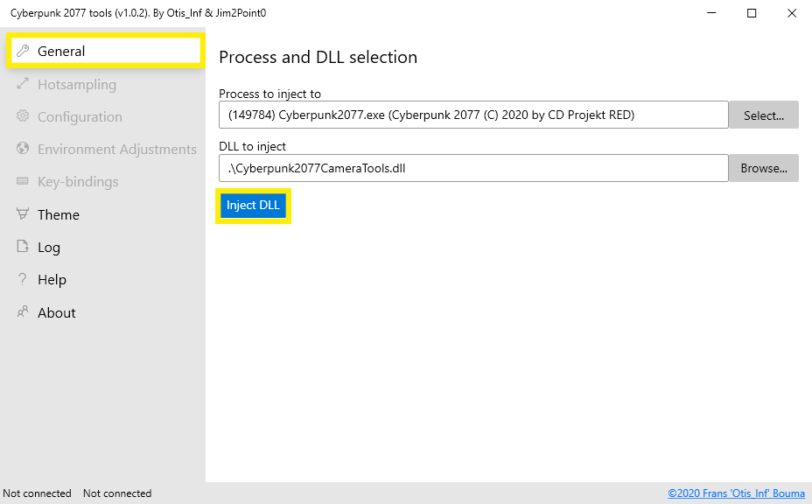Click the 'DLL to inject' path field
812x504 pixels.
(x=472, y=168)
